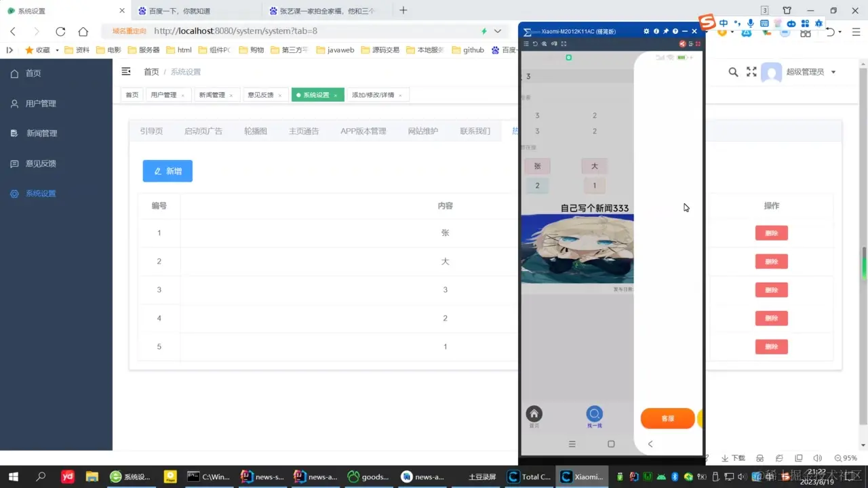Viewport: 868px width, 488px height.
Task: Close the 添加/修改/详情 page tag
Action: [400, 96]
